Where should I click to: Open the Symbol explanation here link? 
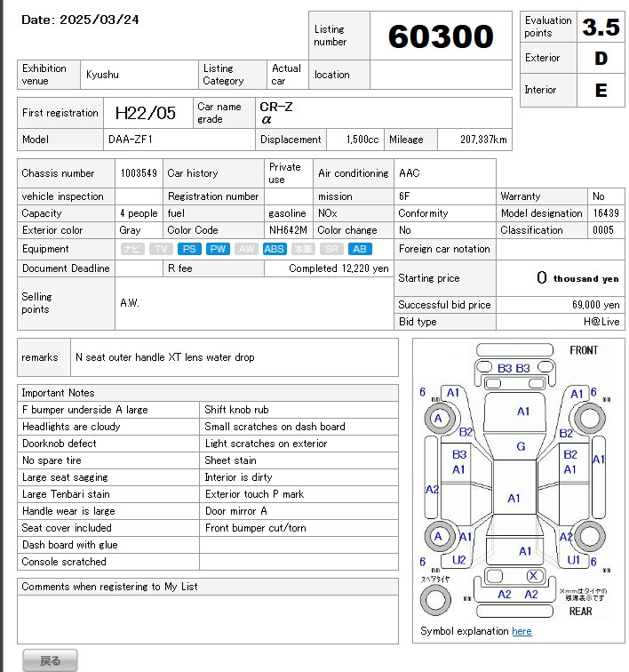click(522, 631)
